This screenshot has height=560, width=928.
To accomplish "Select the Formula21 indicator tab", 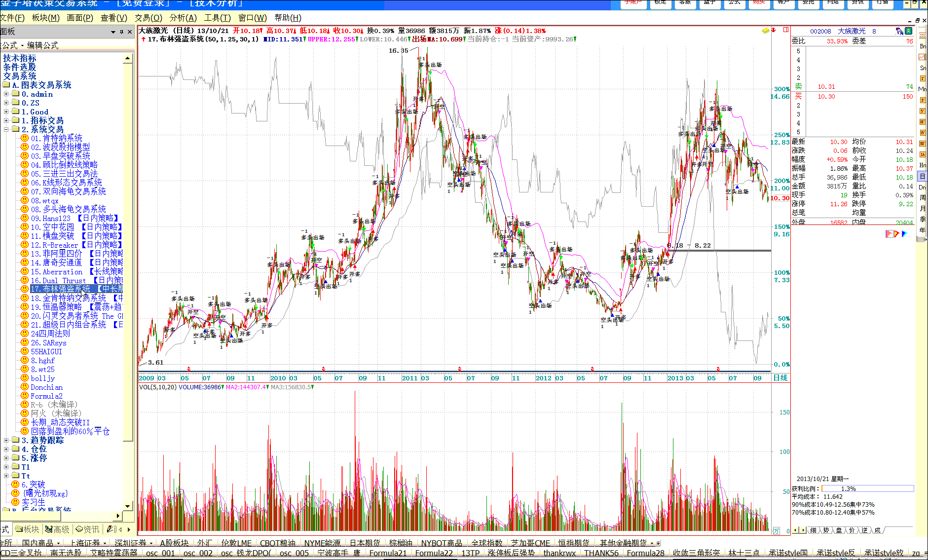I will coord(388,553).
